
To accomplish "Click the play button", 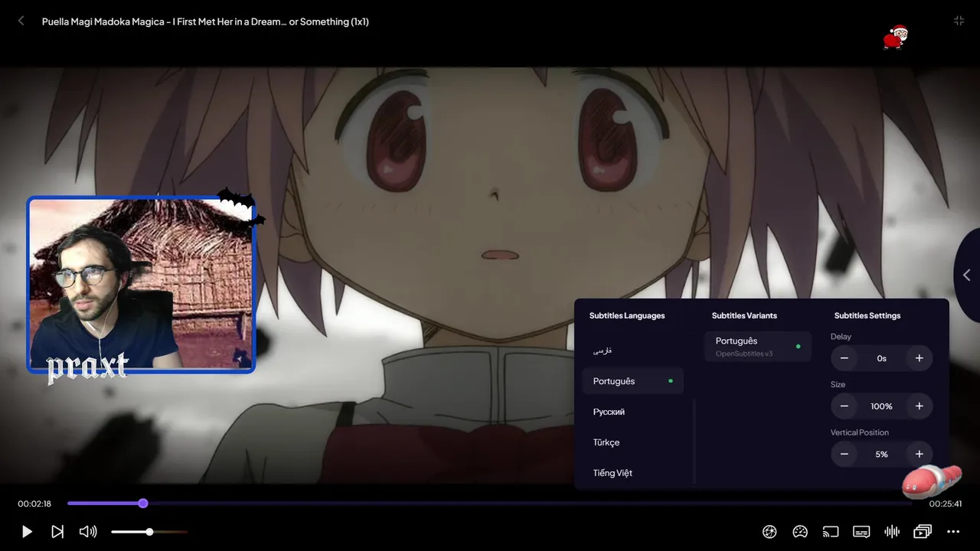I will 27,531.
